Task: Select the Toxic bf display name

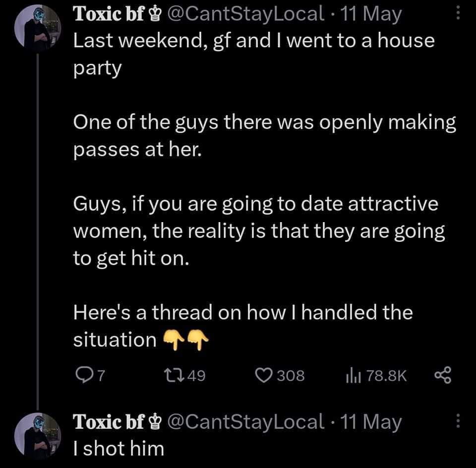Action: click(x=109, y=13)
